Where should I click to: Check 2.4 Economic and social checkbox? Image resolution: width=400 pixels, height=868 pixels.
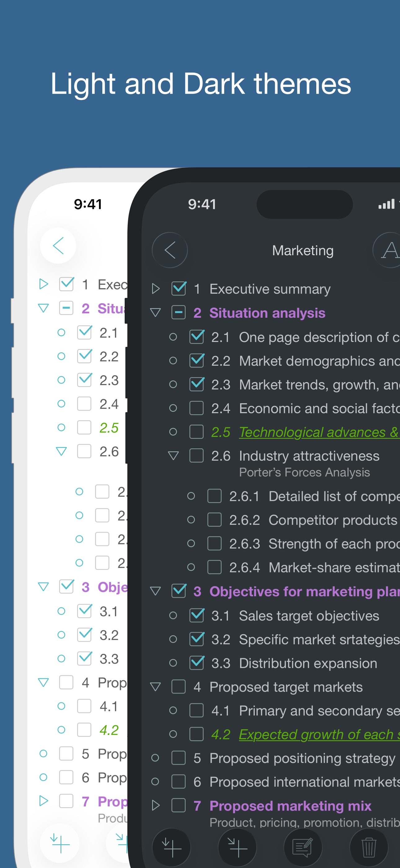(197, 408)
